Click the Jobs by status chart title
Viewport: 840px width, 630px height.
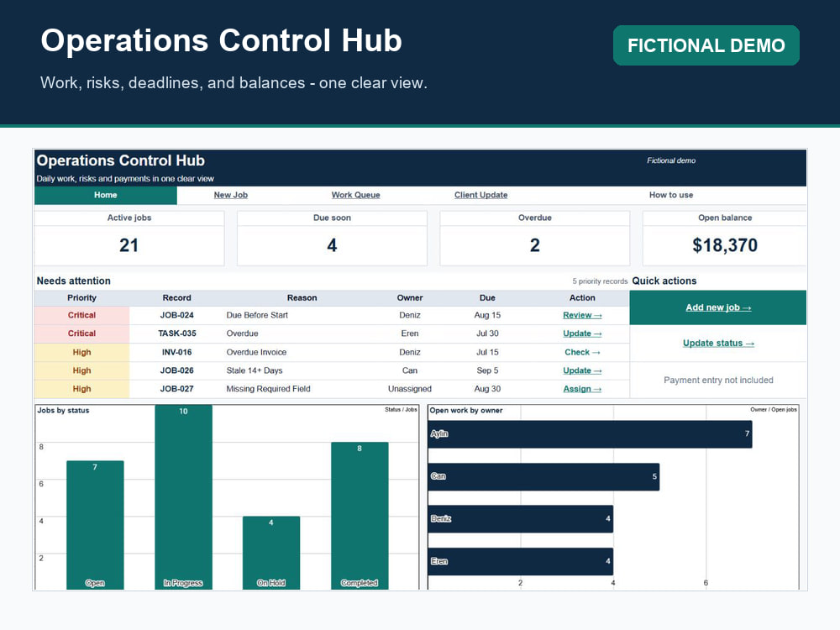tap(63, 411)
